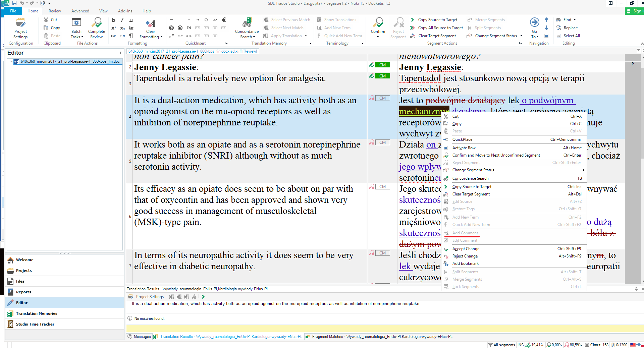Insert the copyright symbol from QuickInsert
The image size is (644, 348).
(x=171, y=28)
